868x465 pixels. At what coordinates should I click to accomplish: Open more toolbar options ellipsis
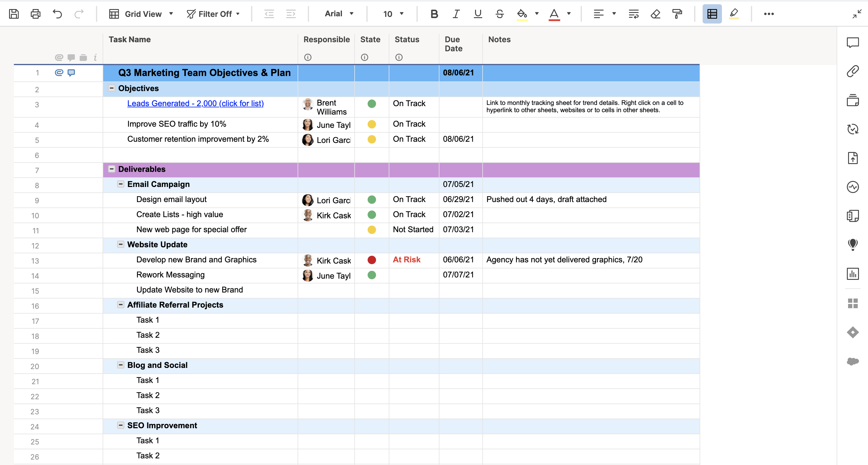769,14
